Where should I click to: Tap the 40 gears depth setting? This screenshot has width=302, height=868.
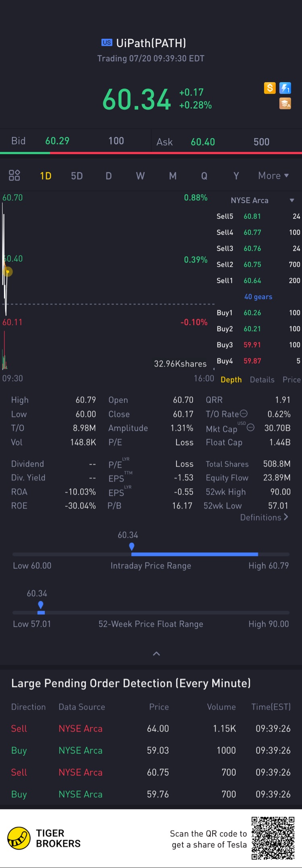(258, 297)
